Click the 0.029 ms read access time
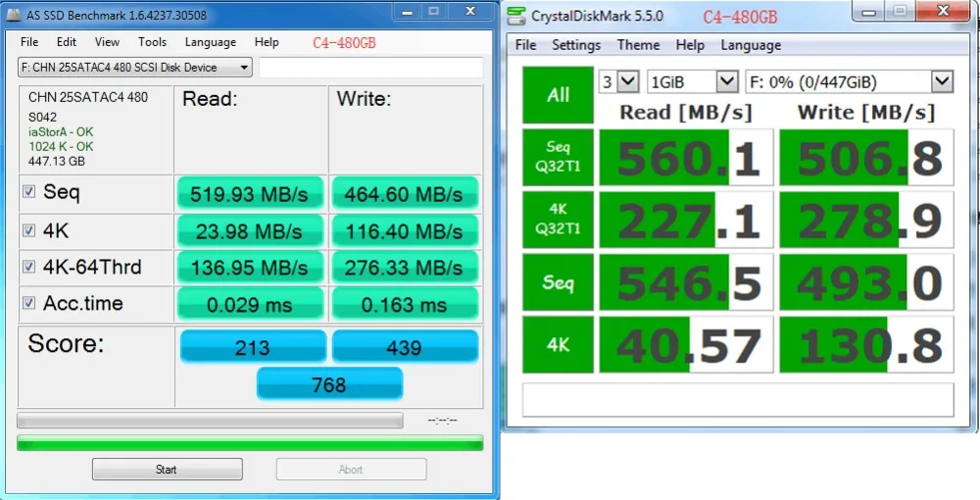Image resolution: width=980 pixels, height=500 pixels. pos(250,304)
